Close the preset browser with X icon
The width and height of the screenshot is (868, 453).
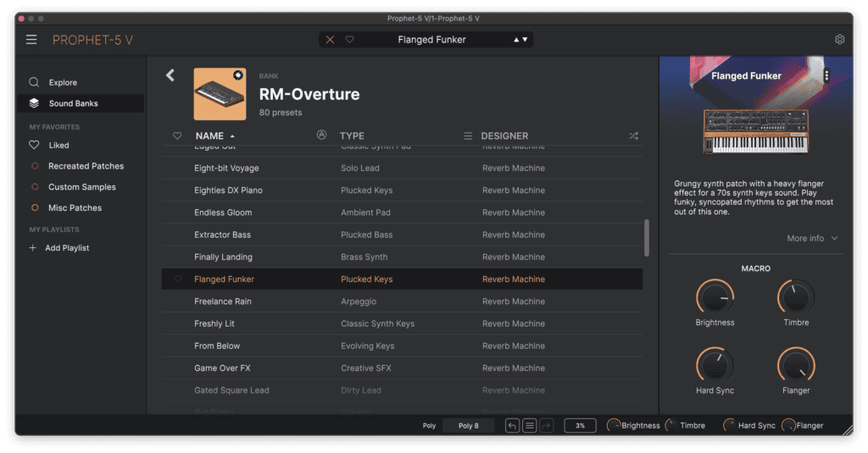pos(330,40)
